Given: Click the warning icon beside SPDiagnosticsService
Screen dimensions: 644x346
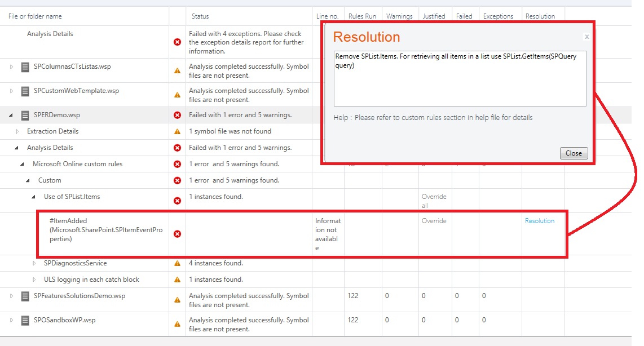Looking at the screenshot, I should click(177, 263).
